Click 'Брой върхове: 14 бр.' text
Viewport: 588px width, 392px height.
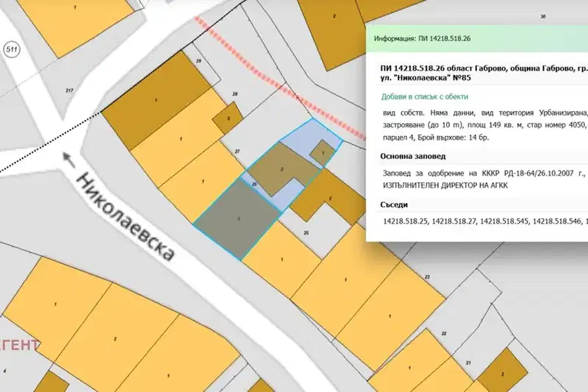coord(456,138)
